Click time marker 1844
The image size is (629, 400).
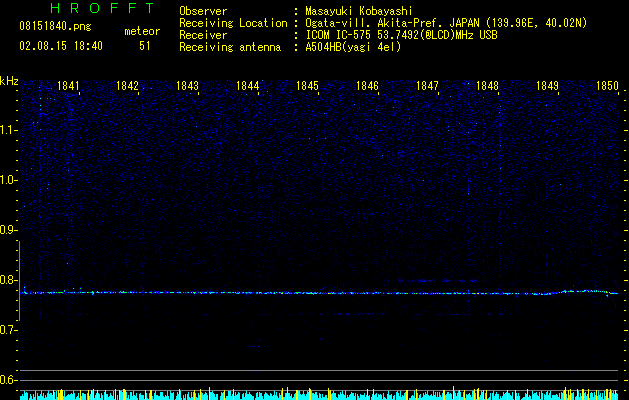pyautogui.click(x=248, y=86)
